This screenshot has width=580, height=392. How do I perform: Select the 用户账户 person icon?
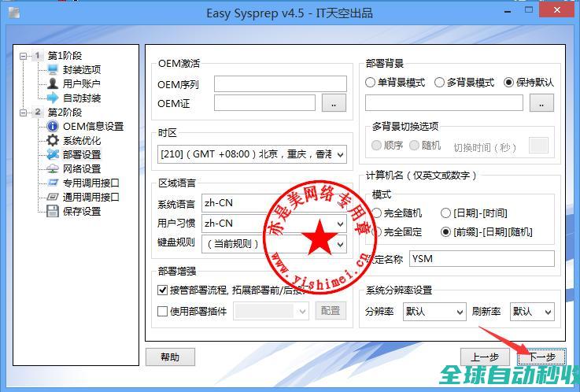pyautogui.click(x=53, y=84)
